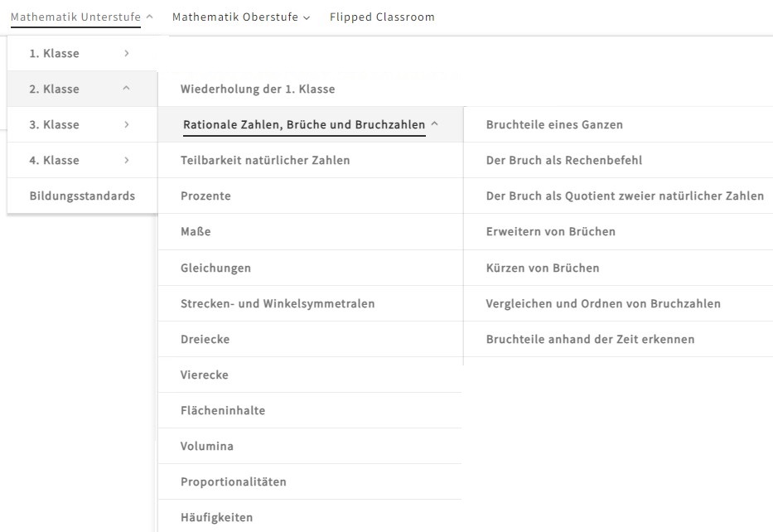
Task: Select Bruchteile eines Ganzen
Action: (554, 125)
